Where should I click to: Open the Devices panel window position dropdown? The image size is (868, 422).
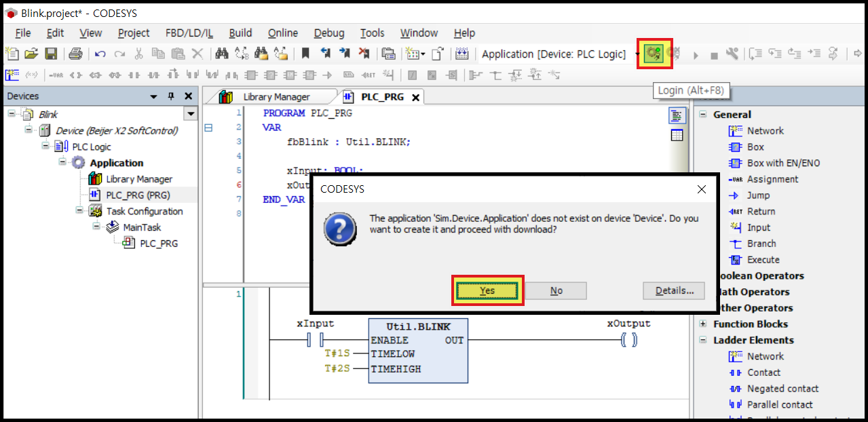click(x=154, y=96)
